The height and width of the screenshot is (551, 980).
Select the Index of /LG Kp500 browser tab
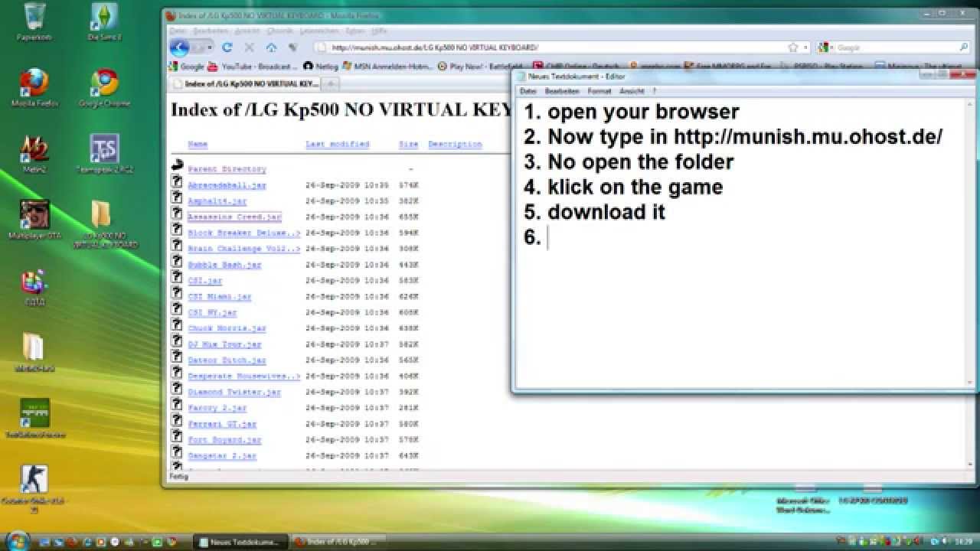[x=245, y=83]
